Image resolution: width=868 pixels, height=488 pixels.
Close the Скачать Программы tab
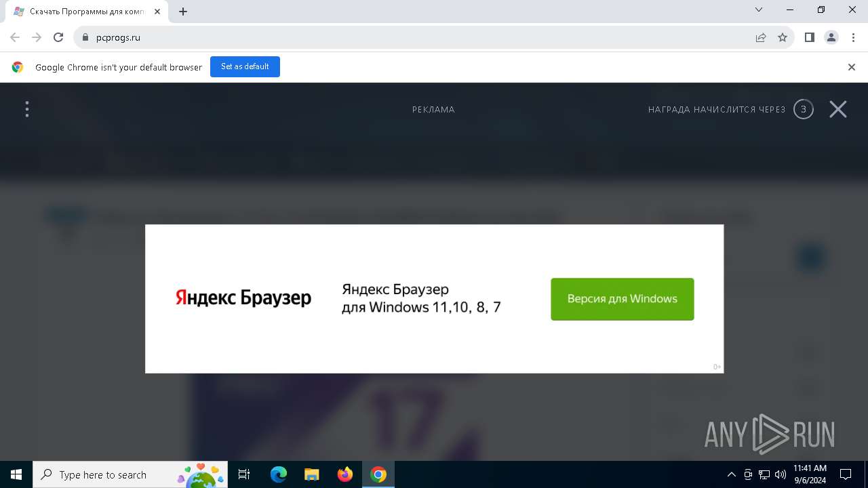157,12
